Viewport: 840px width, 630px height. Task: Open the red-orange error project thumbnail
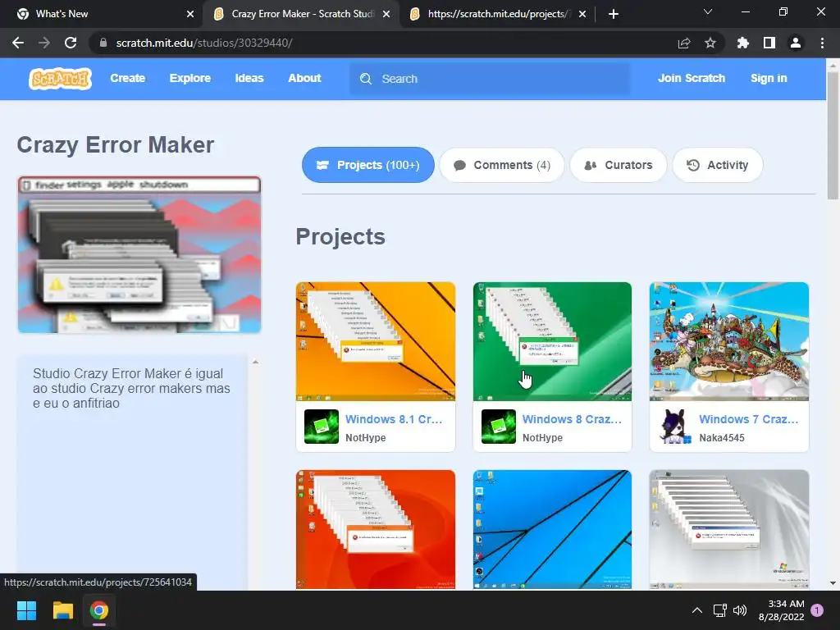pos(376,529)
